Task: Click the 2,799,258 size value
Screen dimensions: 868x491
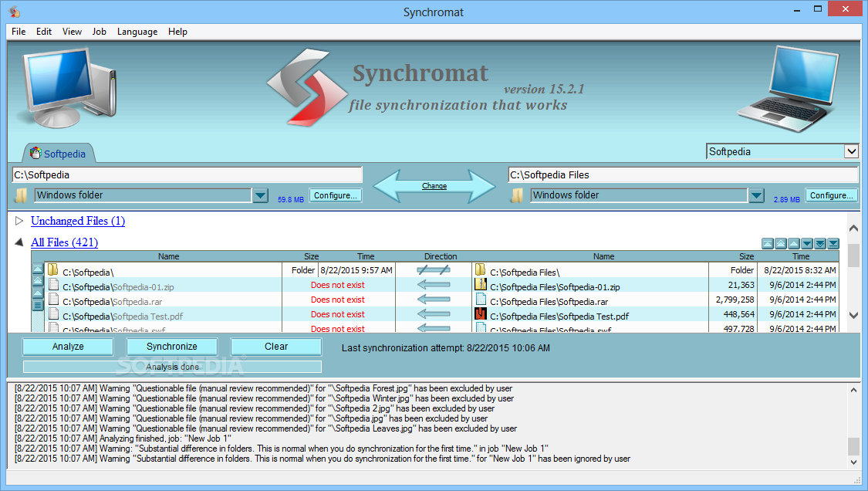Action: (x=735, y=300)
